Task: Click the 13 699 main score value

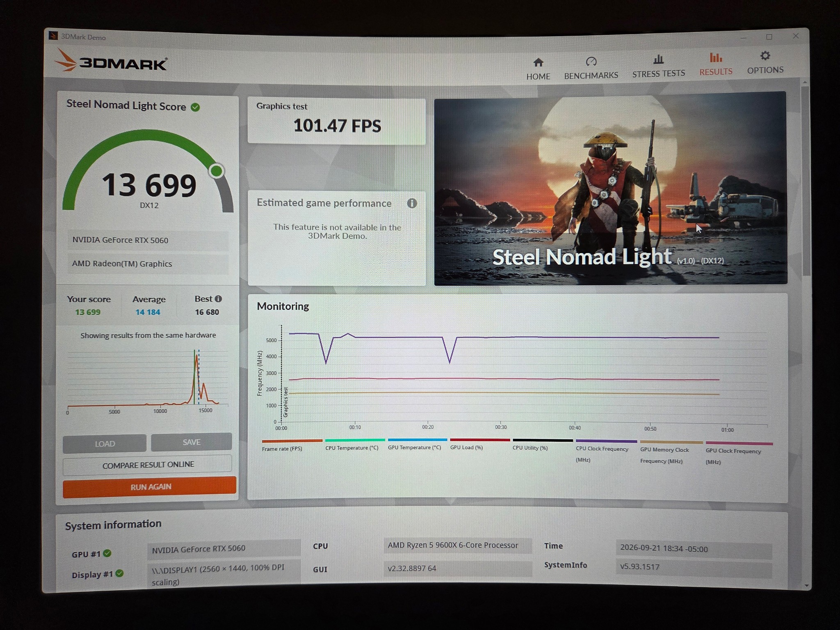Action: pyautogui.click(x=149, y=185)
